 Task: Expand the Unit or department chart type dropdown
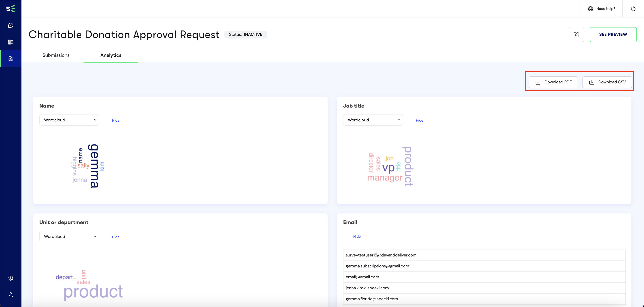coord(69,236)
